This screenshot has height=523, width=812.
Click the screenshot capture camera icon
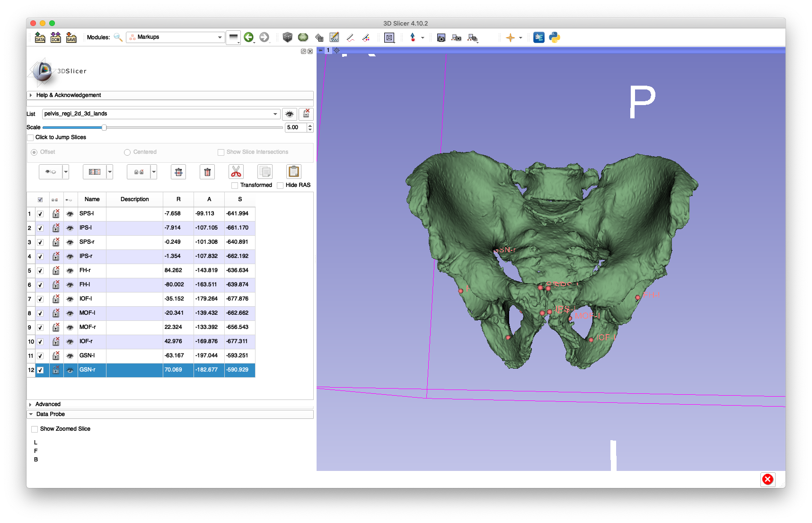click(441, 37)
